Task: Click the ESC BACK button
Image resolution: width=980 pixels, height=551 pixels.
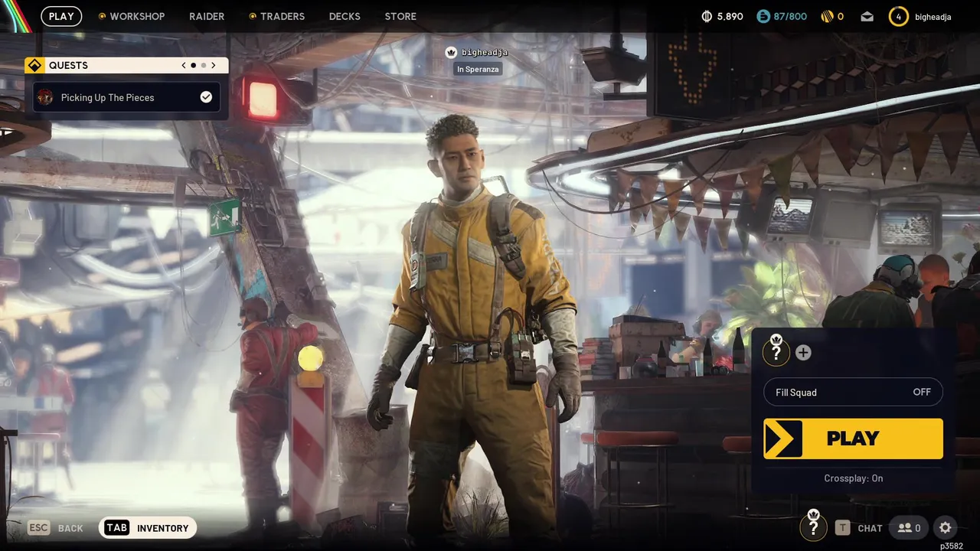Action: point(55,528)
